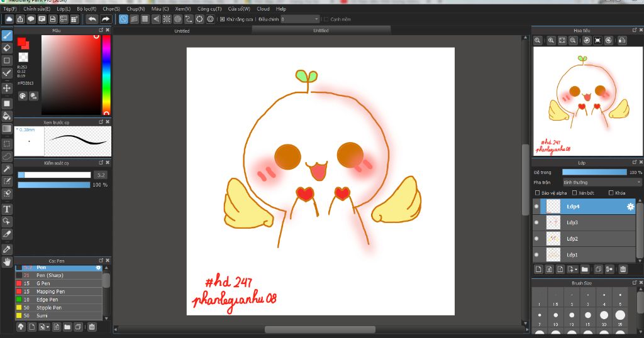Enable the crisscross grid snap guide

[145, 19]
